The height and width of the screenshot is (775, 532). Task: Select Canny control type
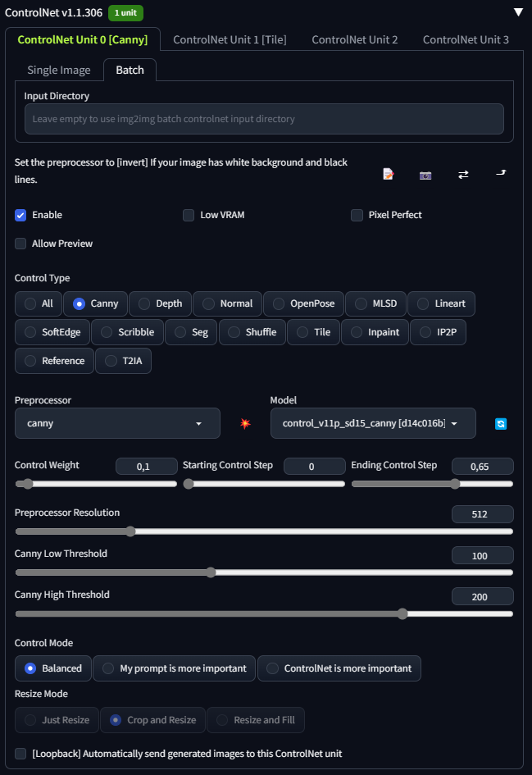tap(95, 303)
